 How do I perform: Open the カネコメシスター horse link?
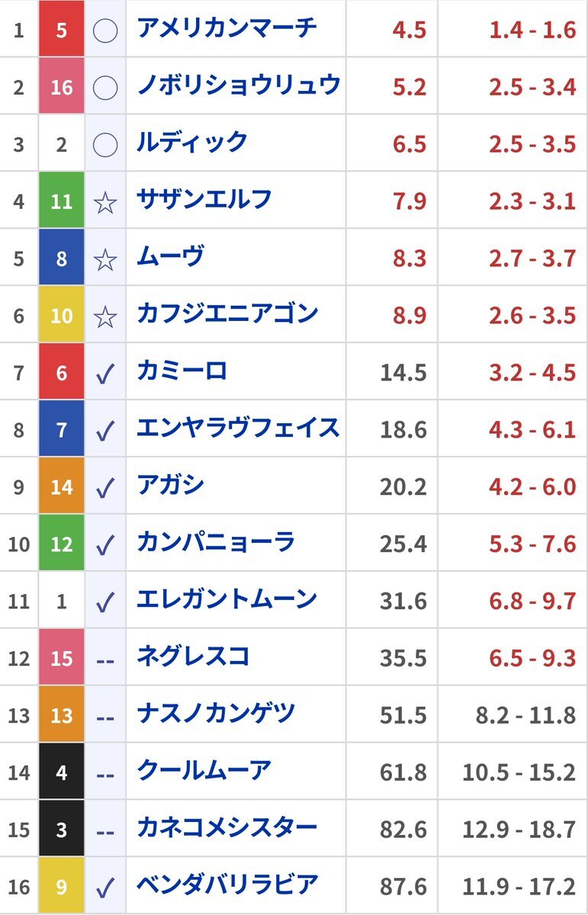pyautogui.click(x=227, y=828)
